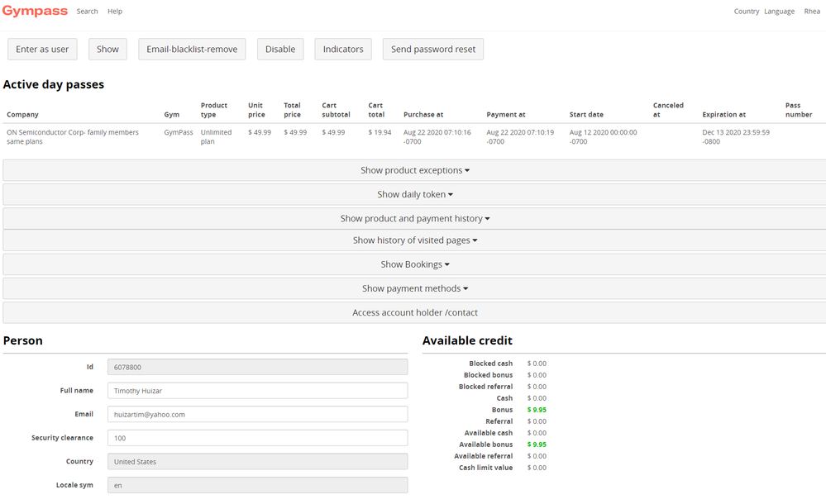Send password reset to the user
This screenshot has height=504, width=826.
(433, 50)
